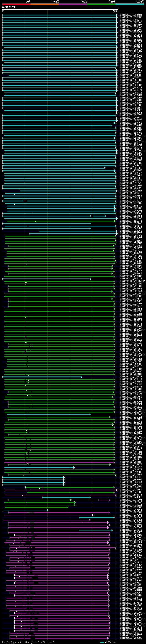Select the UniRef100_P58766 label

point(131,170)
